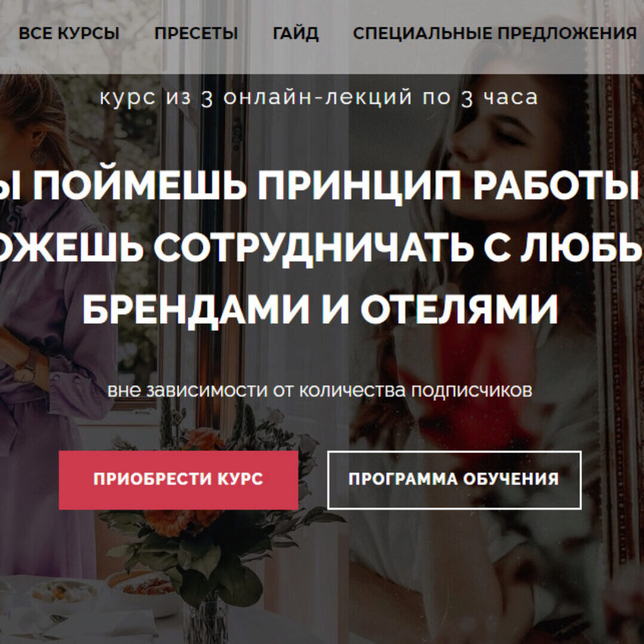Open ПРОГРАММА ОБУЧЕНИЯ outlined button
Screen dimensions: 644x644
click(454, 479)
